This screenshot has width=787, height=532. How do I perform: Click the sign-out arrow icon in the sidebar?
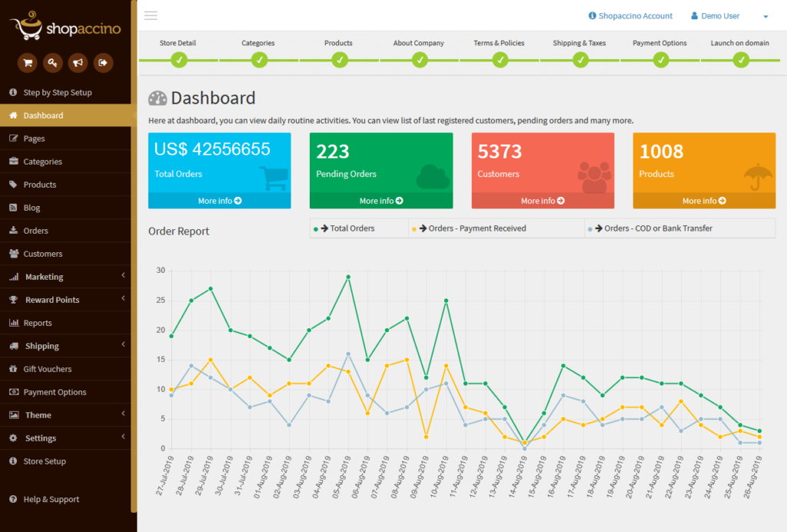coord(103,63)
